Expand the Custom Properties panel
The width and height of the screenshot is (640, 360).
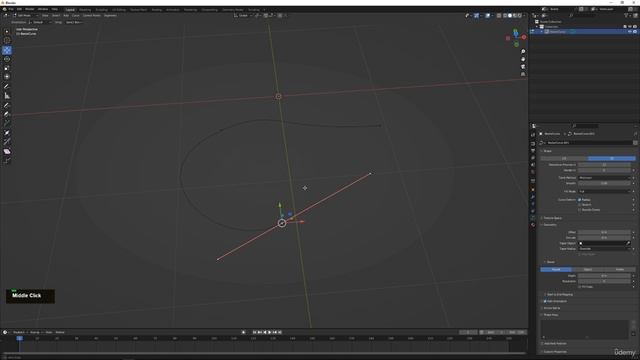(x=554, y=351)
